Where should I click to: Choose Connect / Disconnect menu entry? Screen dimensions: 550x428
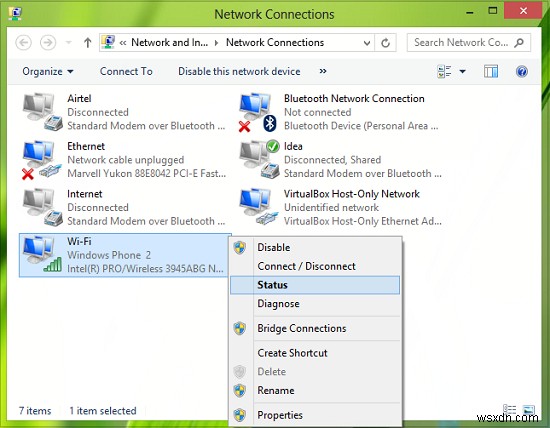tap(315, 266)
